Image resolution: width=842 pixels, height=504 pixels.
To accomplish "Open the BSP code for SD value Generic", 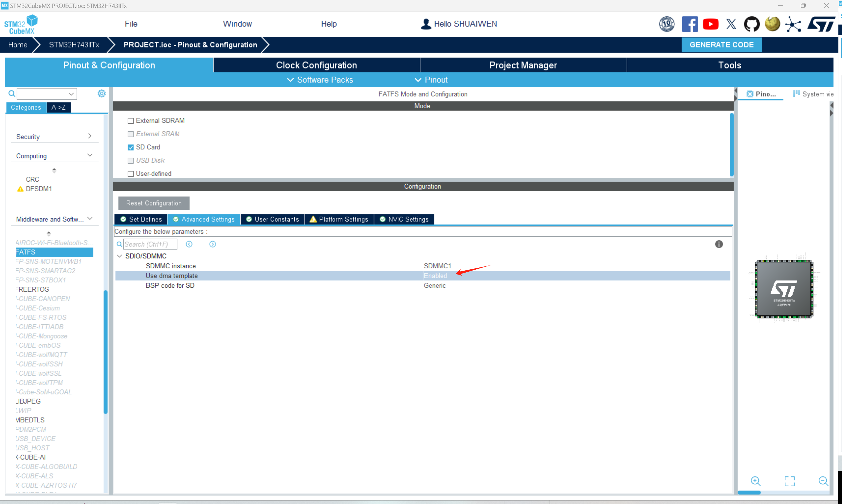I will (434, 286).
